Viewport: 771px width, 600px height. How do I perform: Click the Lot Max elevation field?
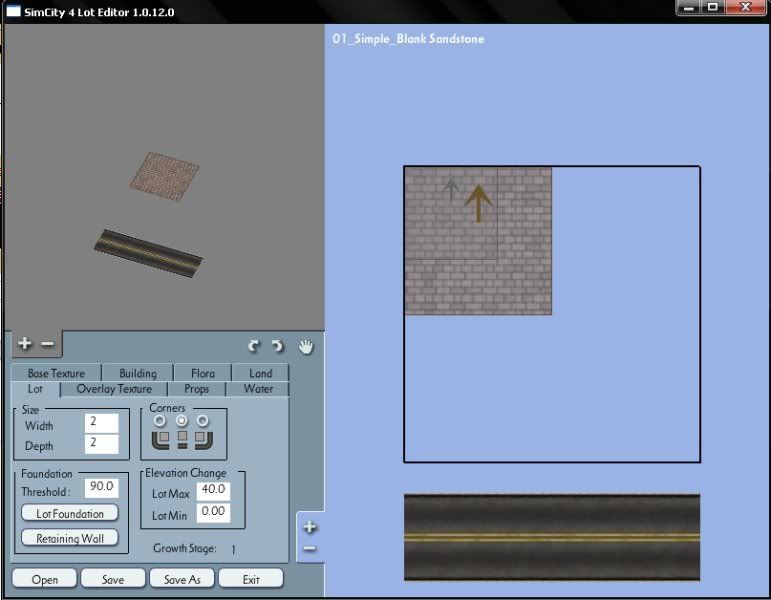[213, 490]
